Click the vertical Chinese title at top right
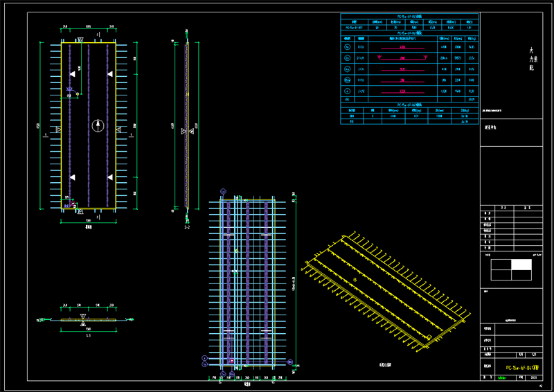 533,59
